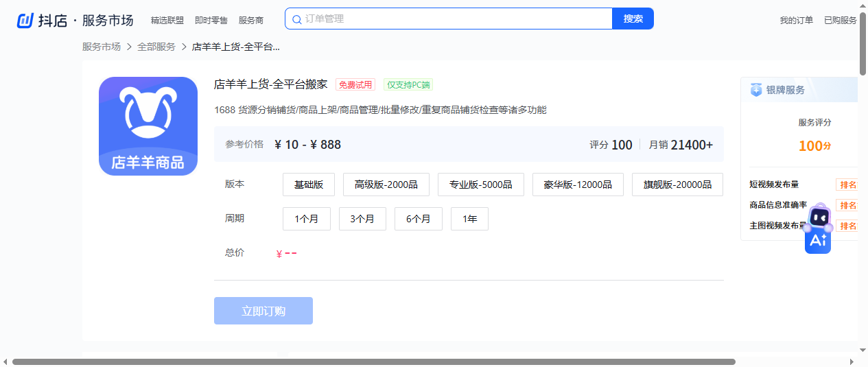Image resolution: width=868 pixels, height=367 pixels.
Task: Click the 排名 badge beside 主图视频发布量
Action: [847, 226]
